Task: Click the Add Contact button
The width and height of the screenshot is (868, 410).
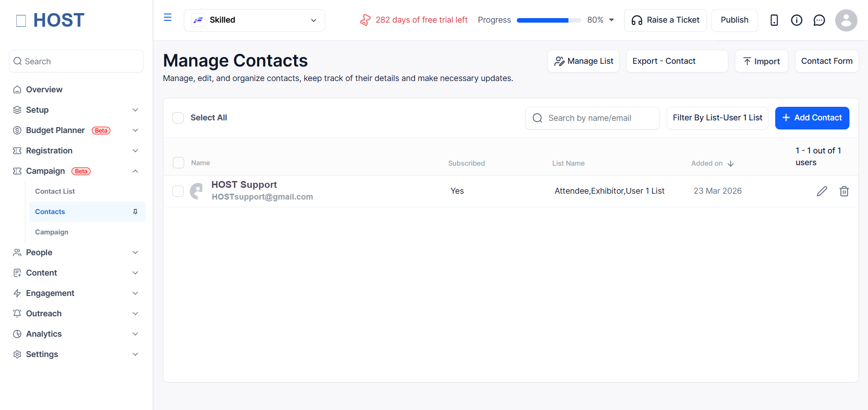Action: [x=812, y=118]
